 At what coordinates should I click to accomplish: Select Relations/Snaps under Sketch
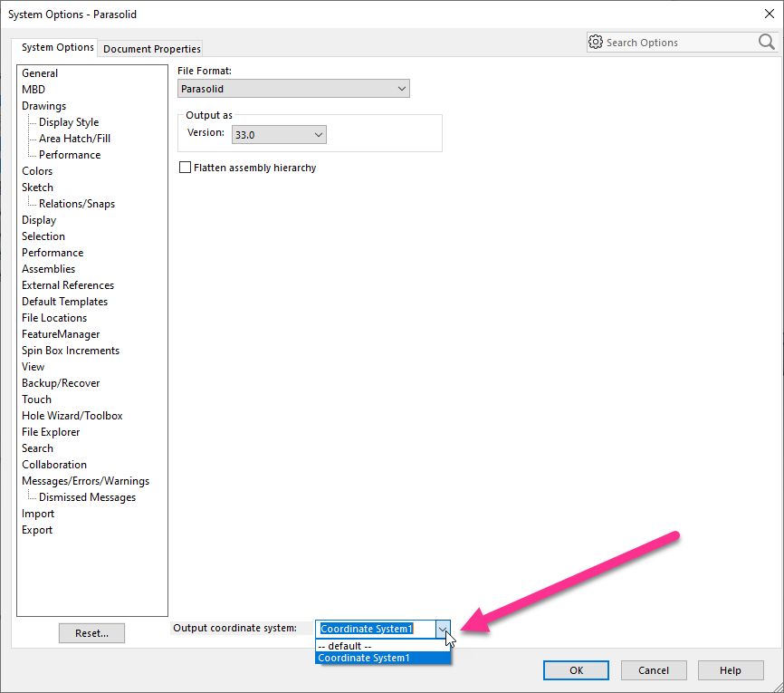[77, 204]
